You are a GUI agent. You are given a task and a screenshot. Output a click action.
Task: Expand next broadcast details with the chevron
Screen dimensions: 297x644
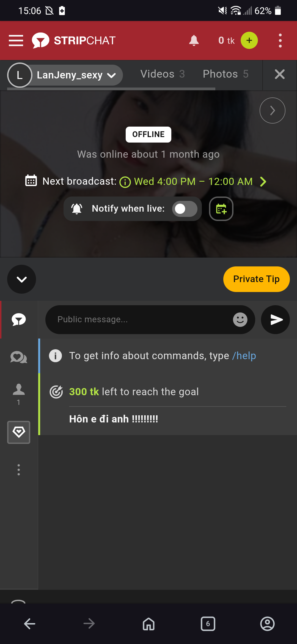(x=263, y=181)
